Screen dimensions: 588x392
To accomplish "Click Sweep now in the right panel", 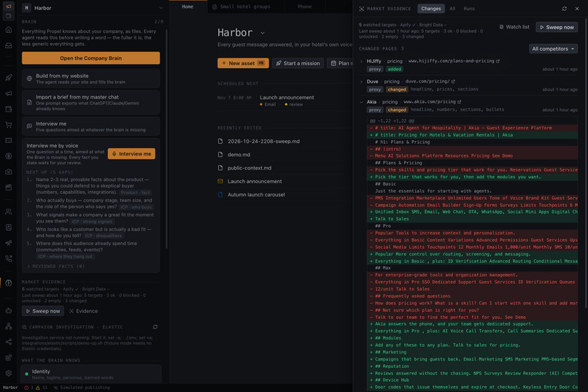I will 557,27.
